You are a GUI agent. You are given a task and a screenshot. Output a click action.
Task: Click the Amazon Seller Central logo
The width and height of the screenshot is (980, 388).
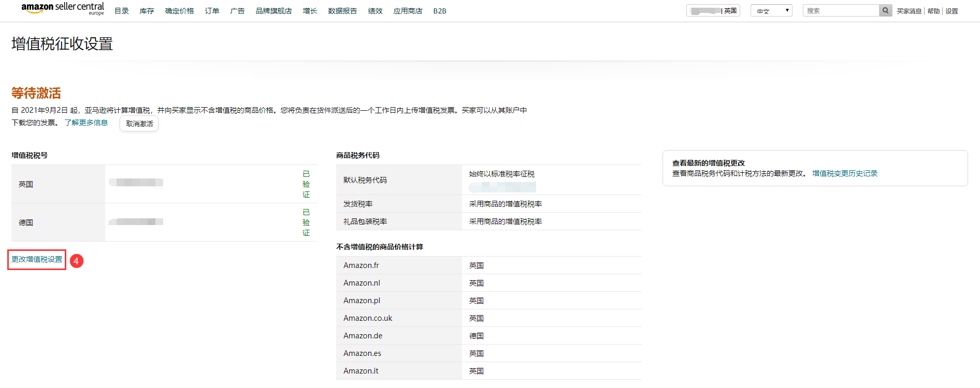[62, 9]
